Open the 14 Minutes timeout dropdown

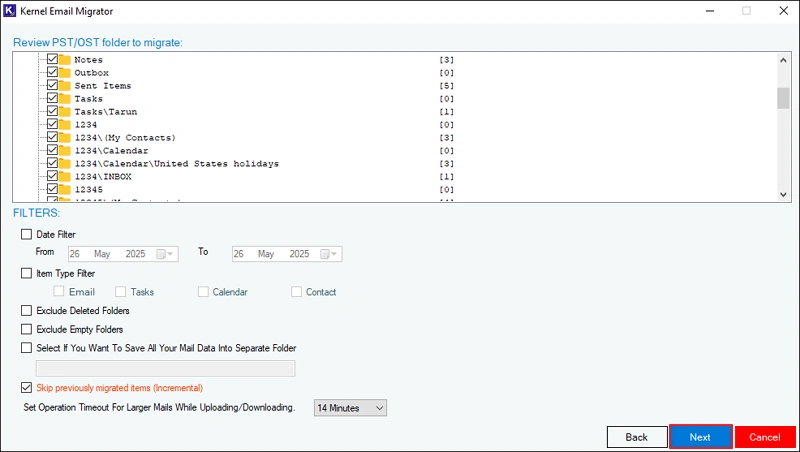[350, 408]
